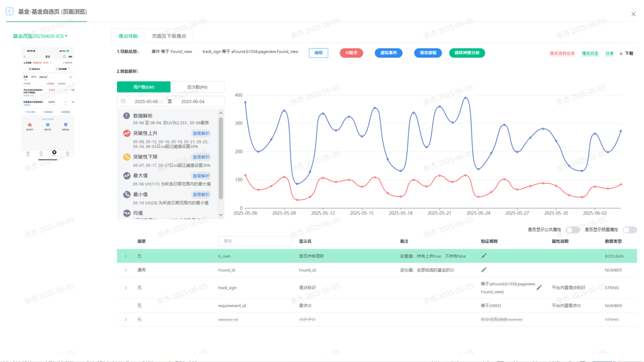644x362 pixels.
Task: Click the 跳转神策分析 button
Action: coord(467,53)
